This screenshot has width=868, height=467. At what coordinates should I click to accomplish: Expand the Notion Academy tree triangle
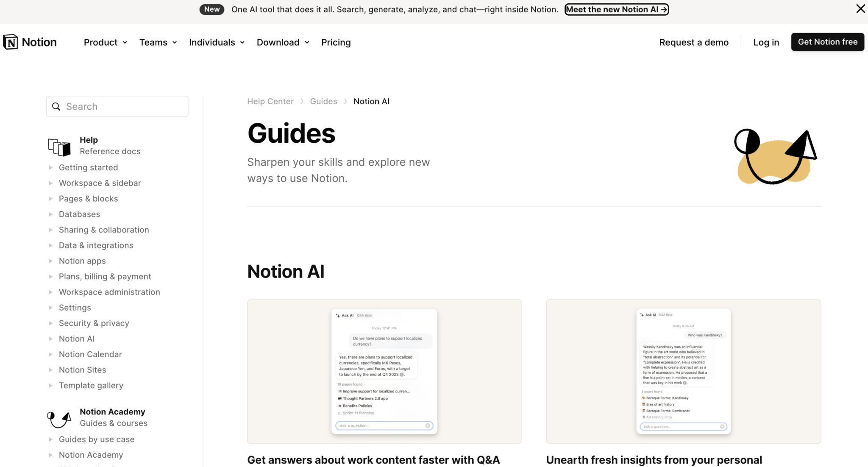(x=50, y=455)
